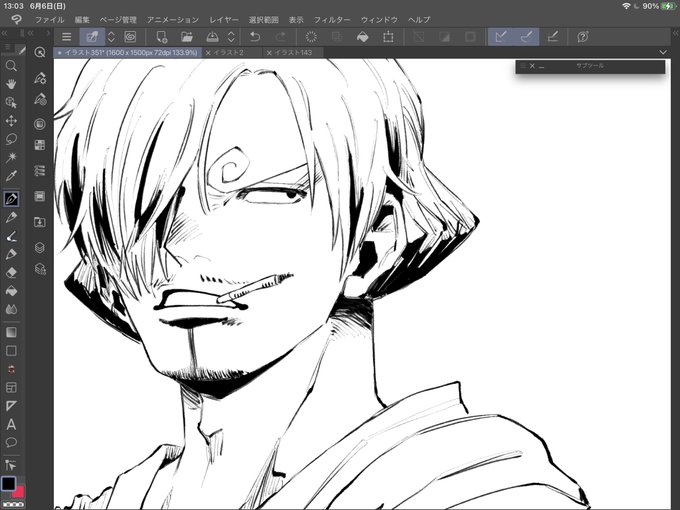This screenshot has width=680, height=510.
Task: Open a file from folder icon
Action: [x=187, y=37]
